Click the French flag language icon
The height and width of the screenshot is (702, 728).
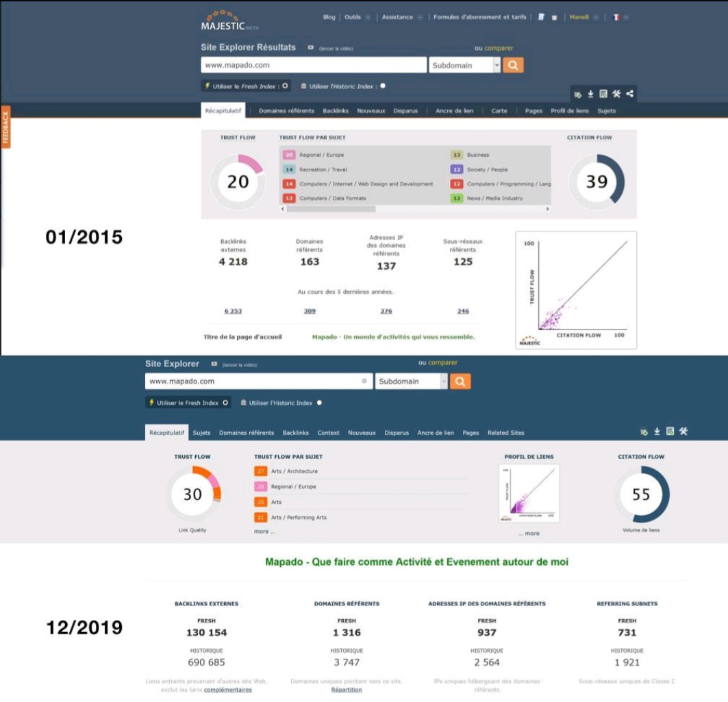coord(616,17)
